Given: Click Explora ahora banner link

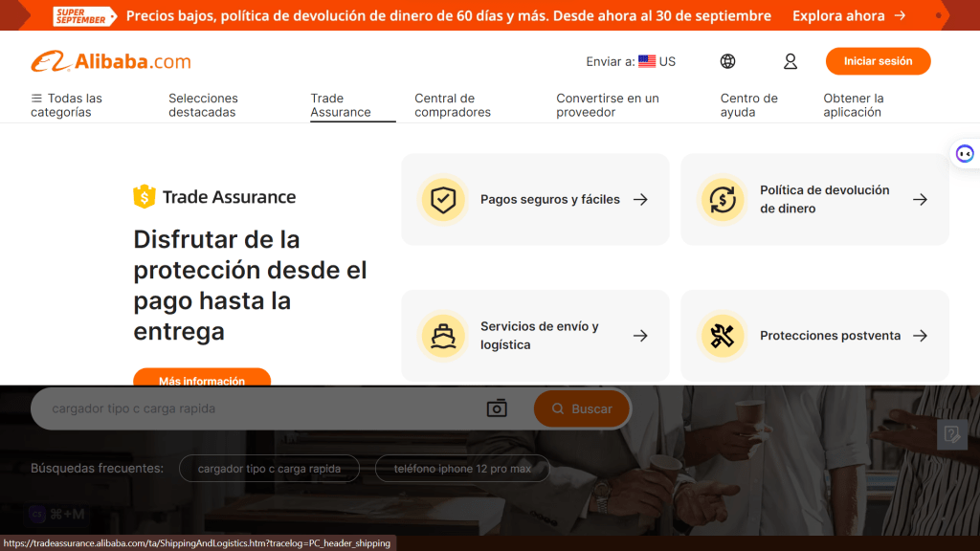Looking at the screenshot, I should pos(849,15).
